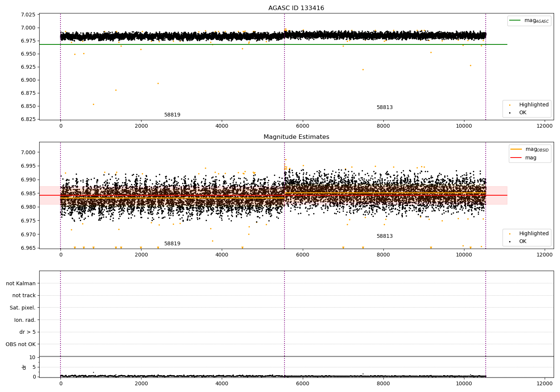
Task: Click the 'AGASC ID 133416' plot title
Action: [x=296, y=8]
